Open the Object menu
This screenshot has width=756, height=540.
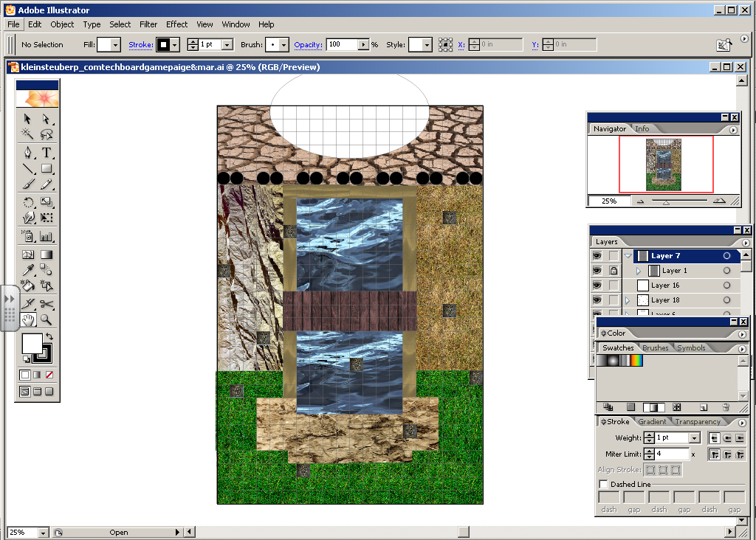[x=62, y=24]
